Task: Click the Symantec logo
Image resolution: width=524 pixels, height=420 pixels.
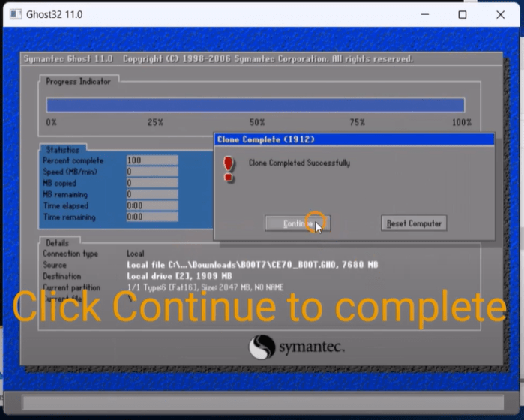Action: [x=296, y=346]
